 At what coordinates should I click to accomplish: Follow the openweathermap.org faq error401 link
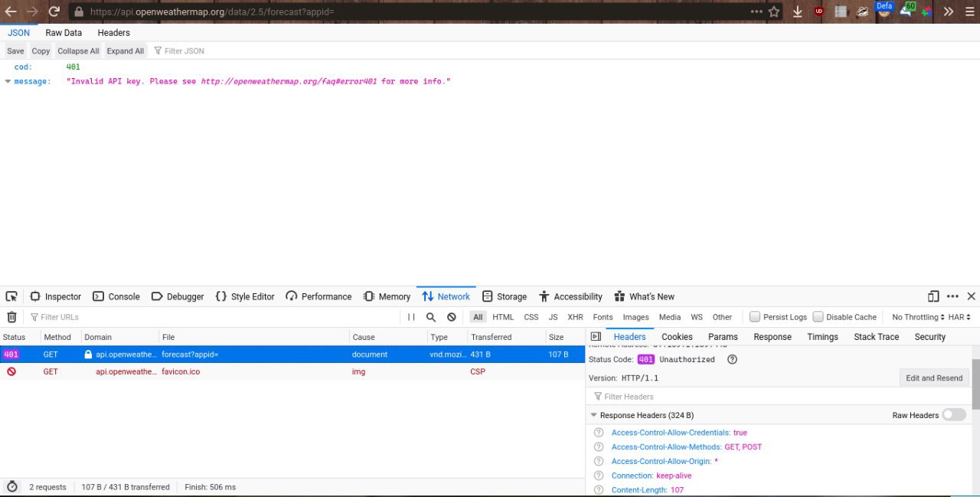pyautogui.click(x=289, y=81)
